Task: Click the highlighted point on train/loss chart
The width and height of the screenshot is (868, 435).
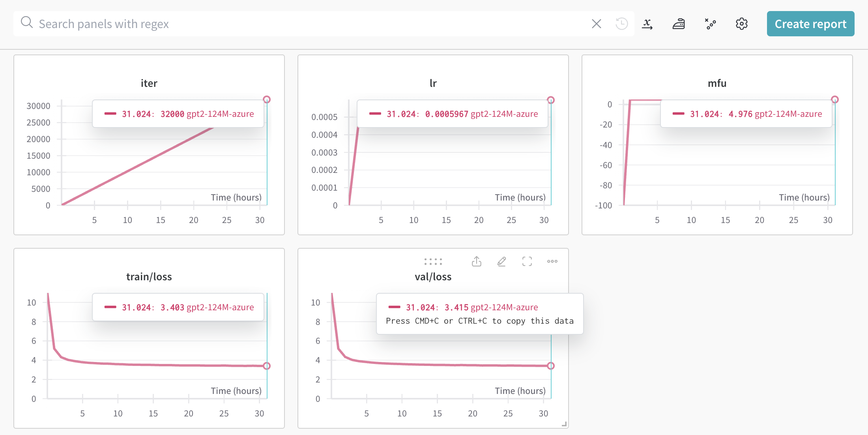Action: 267,366
